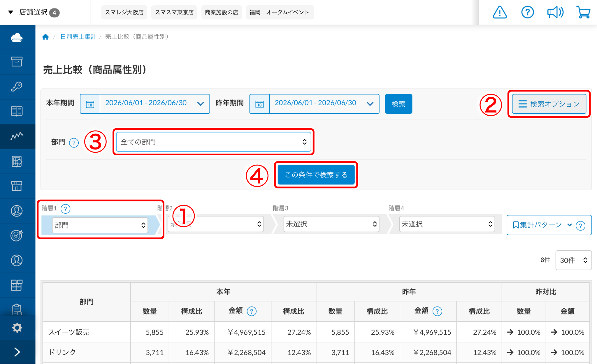Open the 階層1 部門 dropdown
The width and height of the screenshot is (597, 364).
100,225
